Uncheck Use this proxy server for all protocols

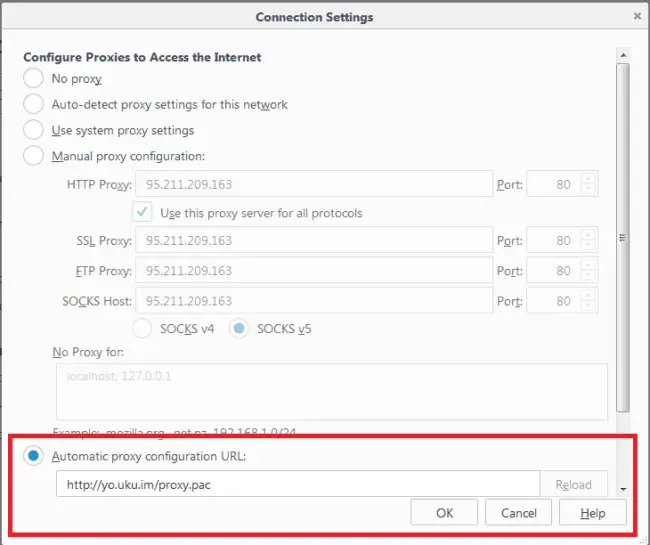pyautogui.click(x=143, y=213)
